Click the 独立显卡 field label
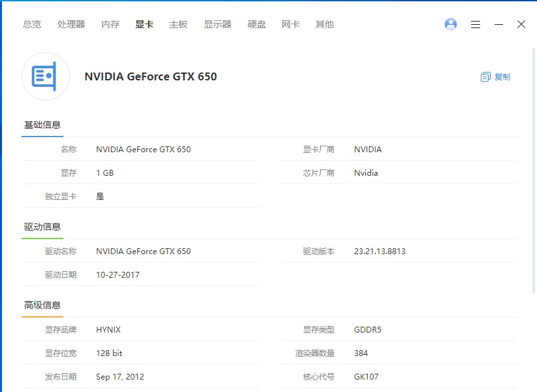Viewport: 537px width, 392px height. click(61, 197)
